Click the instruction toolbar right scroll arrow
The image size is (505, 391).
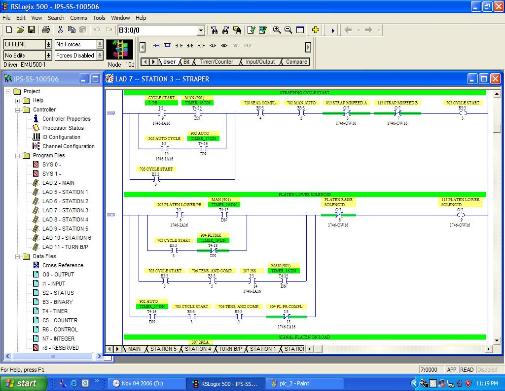coord(308,47)
